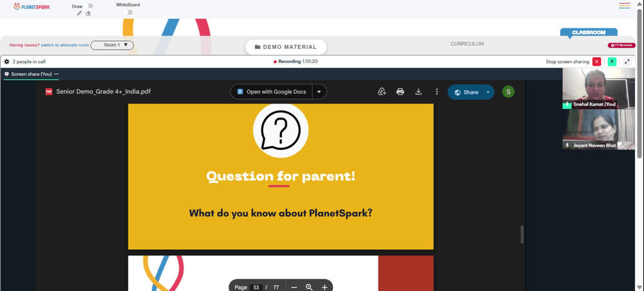This screenshot has width=644, height=291.
Task: Open the green S account avatar
Action: [508, 91]
